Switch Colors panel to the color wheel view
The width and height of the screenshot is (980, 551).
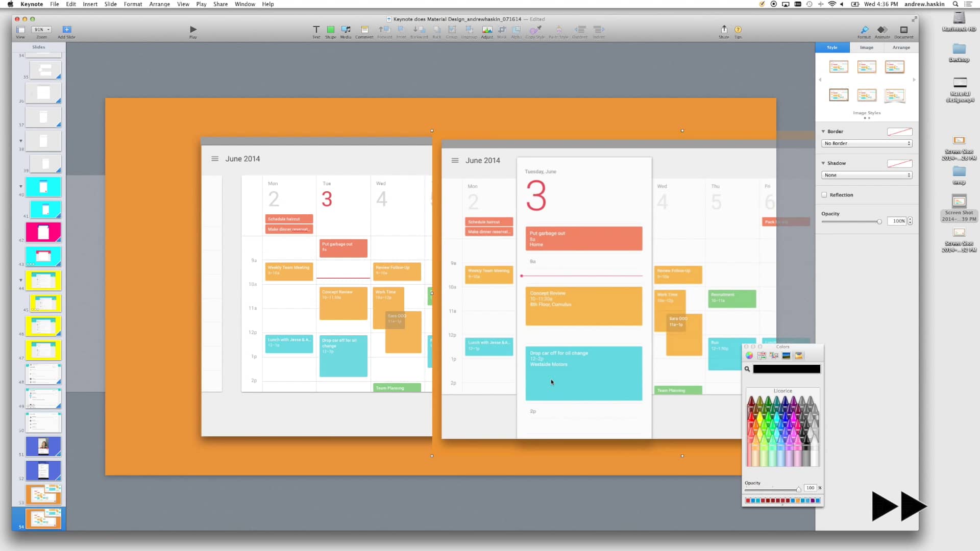749,356
